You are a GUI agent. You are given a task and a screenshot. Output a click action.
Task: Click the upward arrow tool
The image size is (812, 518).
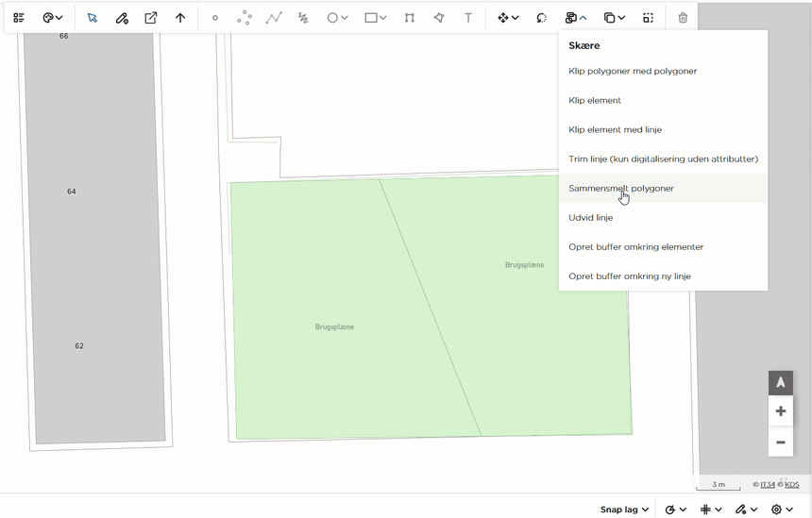coord(180,18)
